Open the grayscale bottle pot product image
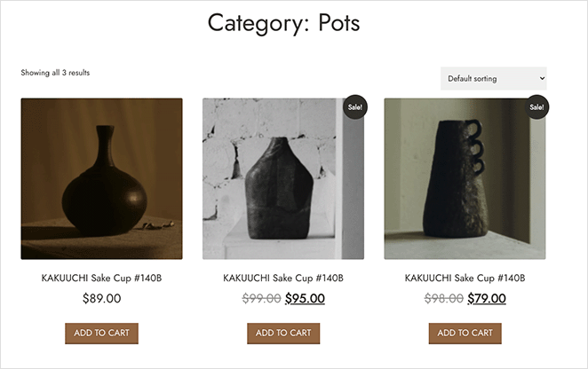Image resolution: width=588 pixels, height=369 pixels. [x=283, y=178]
